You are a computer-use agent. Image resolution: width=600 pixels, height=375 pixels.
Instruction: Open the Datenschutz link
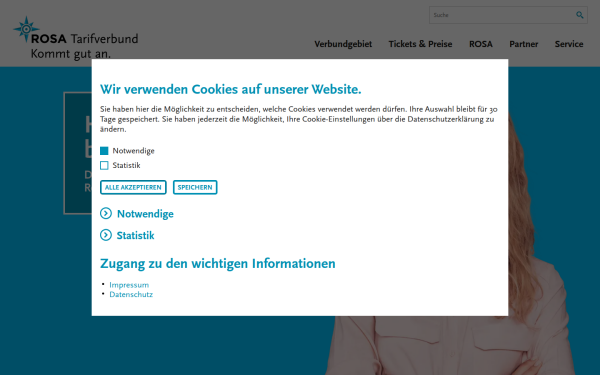pos(131,294)
